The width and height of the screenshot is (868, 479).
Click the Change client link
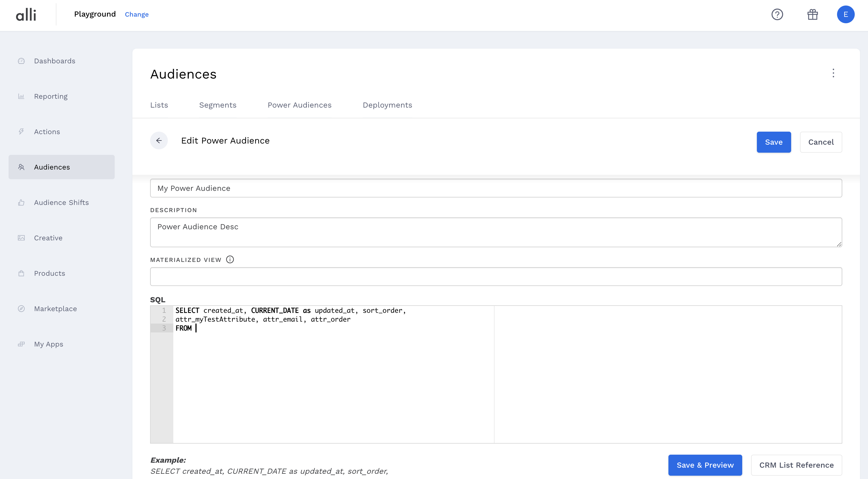click(x=137, y=14)
